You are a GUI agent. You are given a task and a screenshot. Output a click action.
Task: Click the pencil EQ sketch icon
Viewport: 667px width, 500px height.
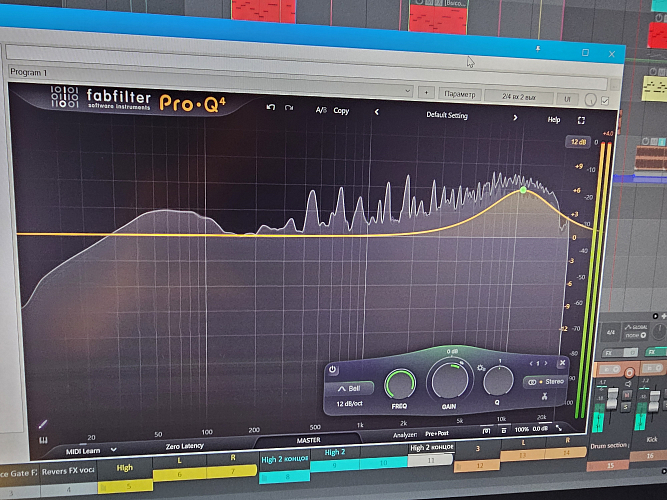42,424
